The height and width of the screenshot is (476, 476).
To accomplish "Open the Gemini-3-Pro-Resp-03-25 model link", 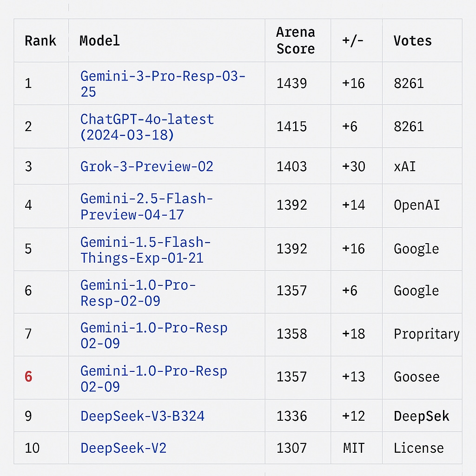I will click(x=163, y=84).
